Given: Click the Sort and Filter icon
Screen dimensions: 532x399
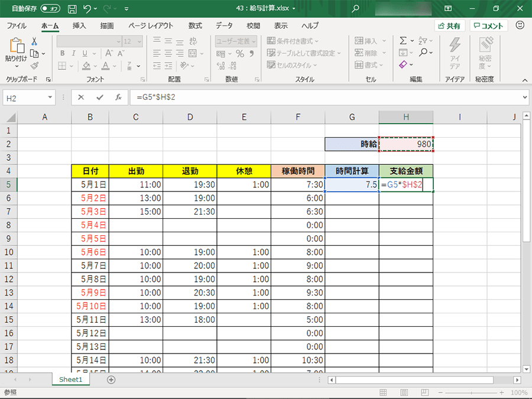Looking at the screenshot, I should point(423,41).
